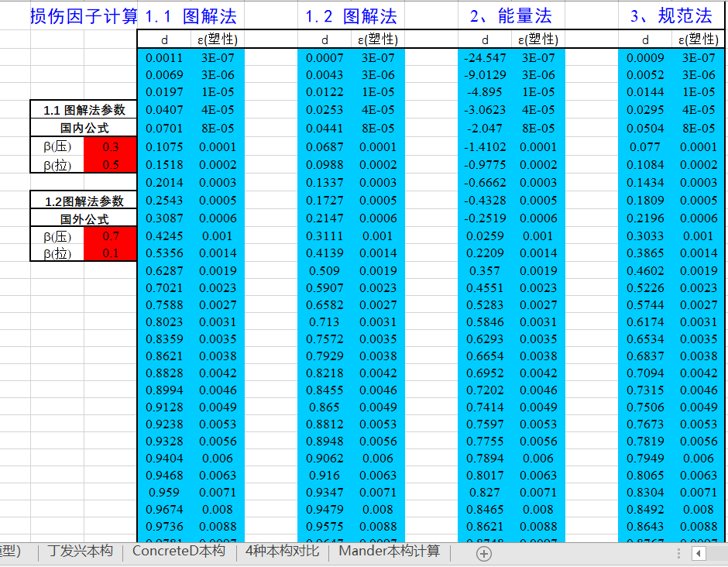Select the ε(塑性) column header under 规范法

point(698,38)
